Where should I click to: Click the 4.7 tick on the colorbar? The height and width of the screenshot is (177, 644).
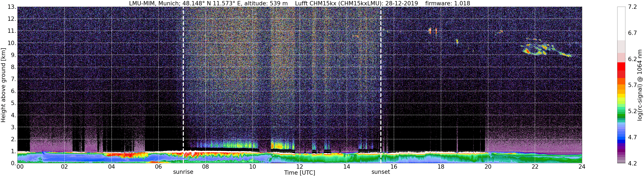[632, 137]
